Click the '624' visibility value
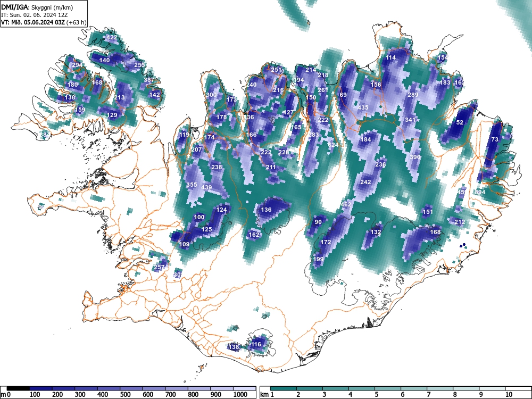Image resolution: width=532 pixels, height=399 pixels. tap(333, 145)
